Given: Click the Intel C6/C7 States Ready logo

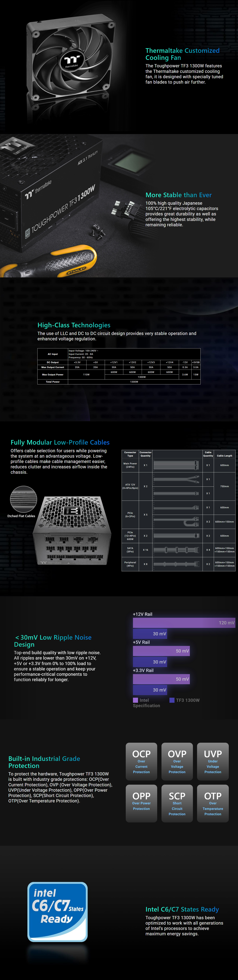Looking at the screenshot, I should pyautogui.click(x=58, y=912).
